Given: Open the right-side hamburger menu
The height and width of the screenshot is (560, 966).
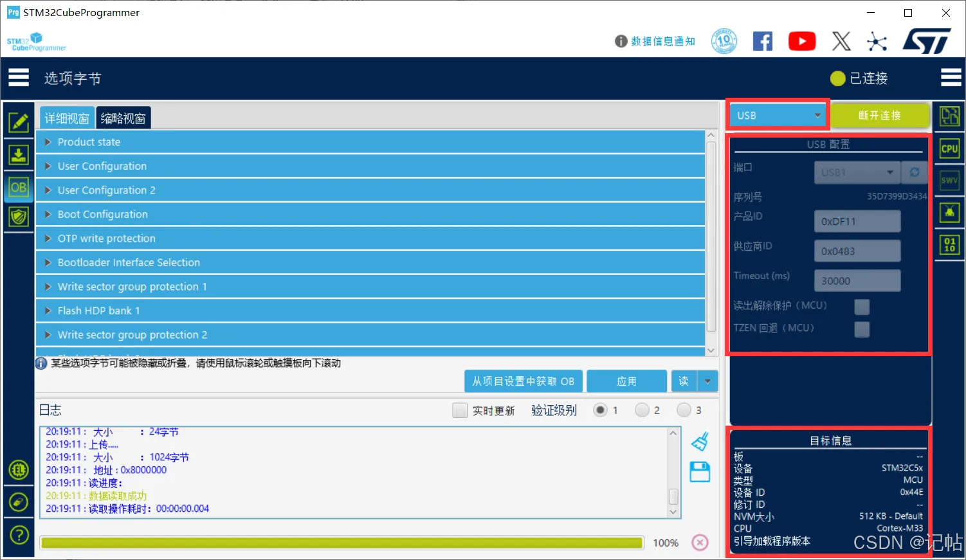Looking at the screenshot, I should [951, 78].
